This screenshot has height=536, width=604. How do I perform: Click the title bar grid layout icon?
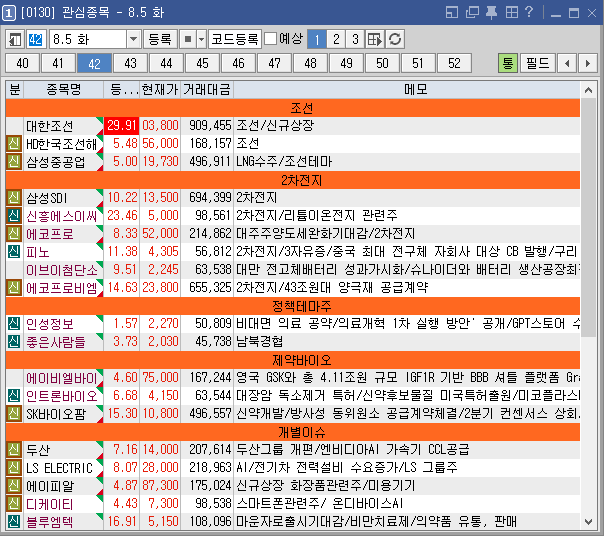512,13
